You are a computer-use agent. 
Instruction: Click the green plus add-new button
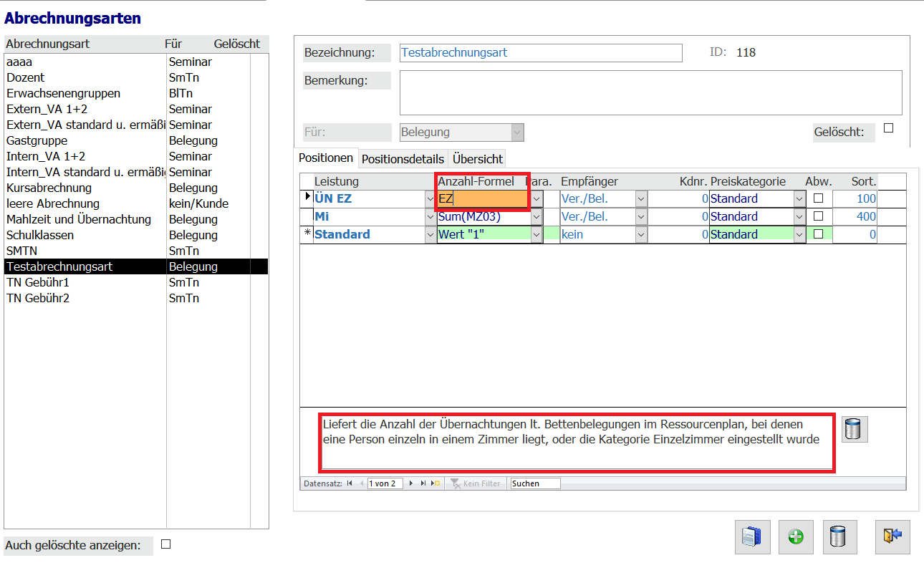[796, 537]
